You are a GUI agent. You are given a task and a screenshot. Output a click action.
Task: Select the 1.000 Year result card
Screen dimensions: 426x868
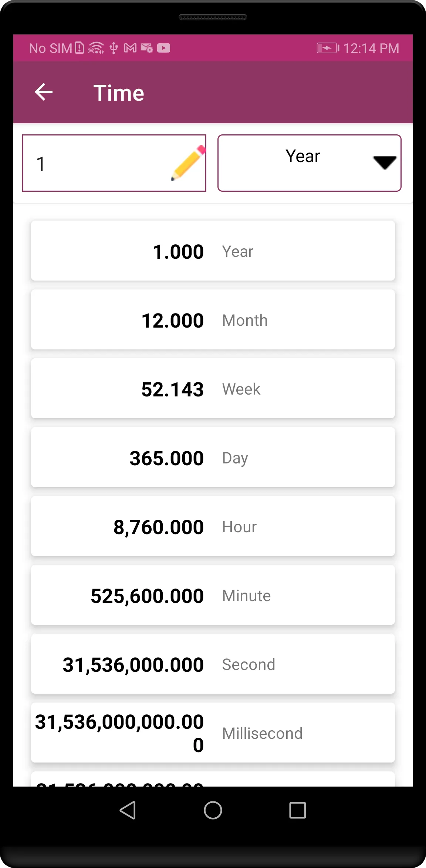[x=213, y=251]
